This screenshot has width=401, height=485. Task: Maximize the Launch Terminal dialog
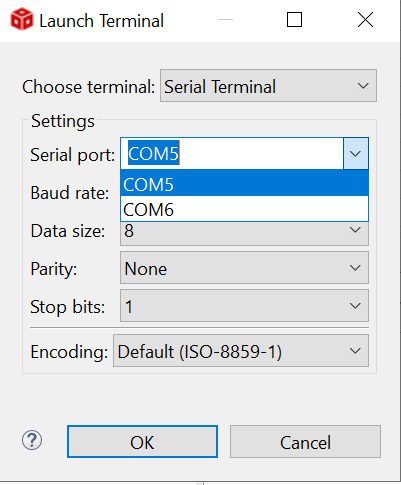click(295, 20)
